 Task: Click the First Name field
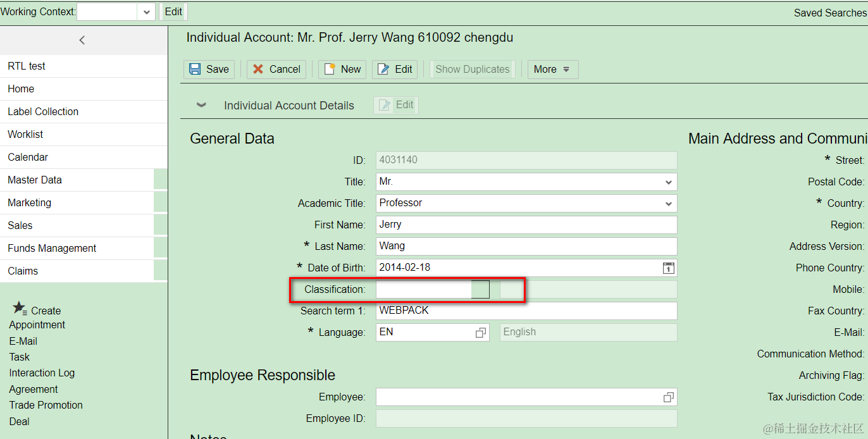point(526,225)
